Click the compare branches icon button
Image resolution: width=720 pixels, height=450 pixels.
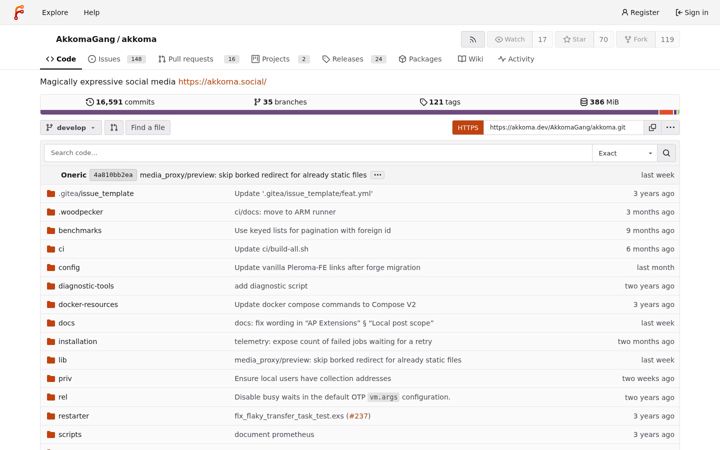click(x=114, y=128)
